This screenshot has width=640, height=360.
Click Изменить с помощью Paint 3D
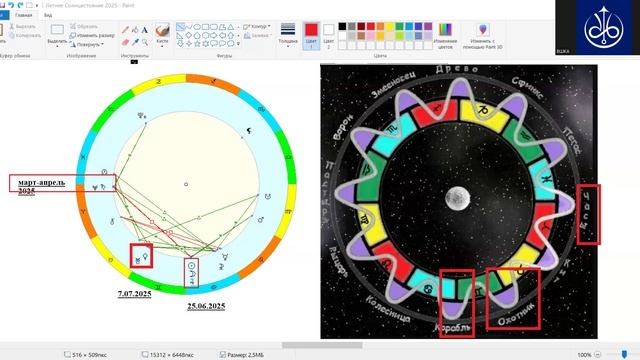click(482, 36)
